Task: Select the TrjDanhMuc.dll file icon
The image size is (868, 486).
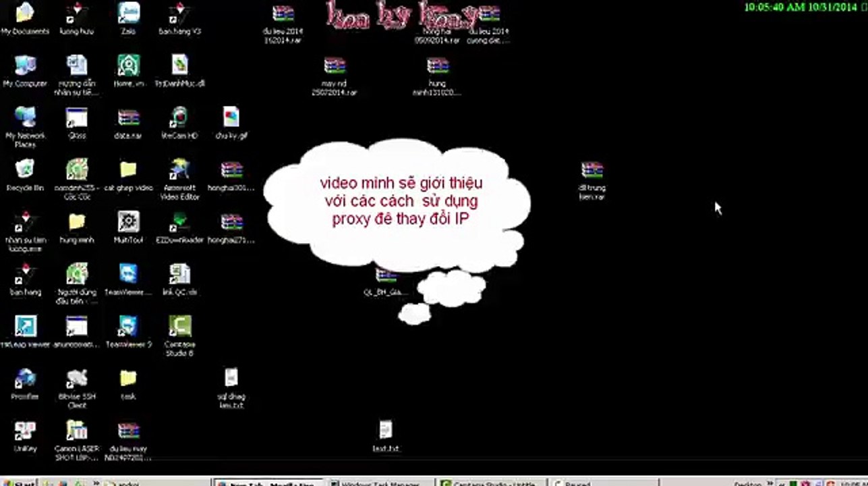Action: 180,71
